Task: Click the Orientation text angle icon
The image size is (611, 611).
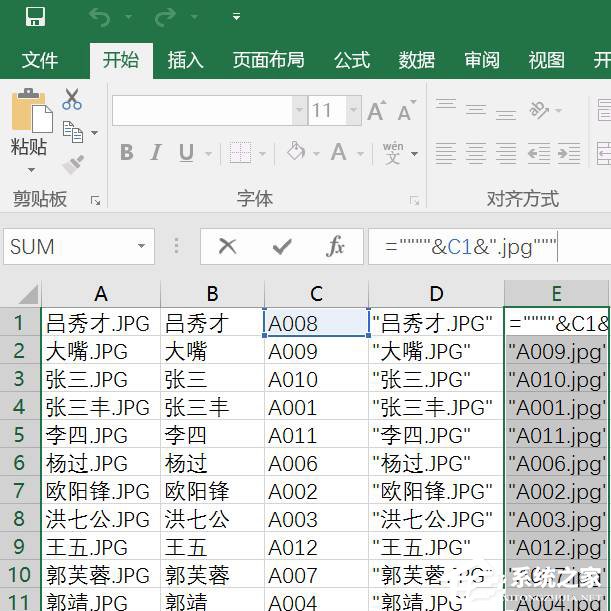Action: (x=540, y=109)
